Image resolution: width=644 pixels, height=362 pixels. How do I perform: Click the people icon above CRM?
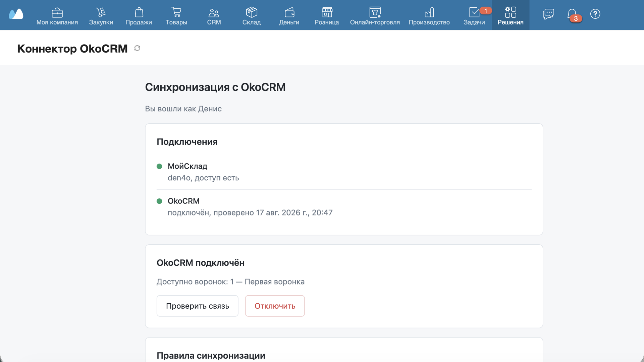pyautogui.click(x=214, y=13)
